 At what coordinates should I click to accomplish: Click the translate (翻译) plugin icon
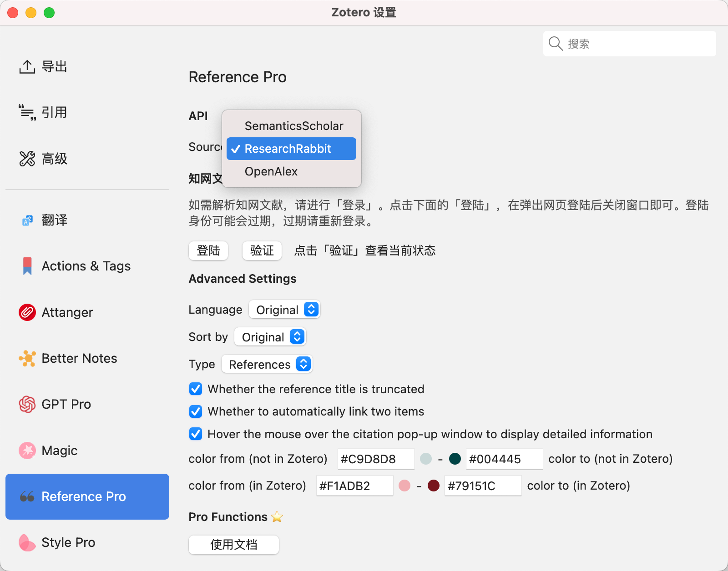27,220
